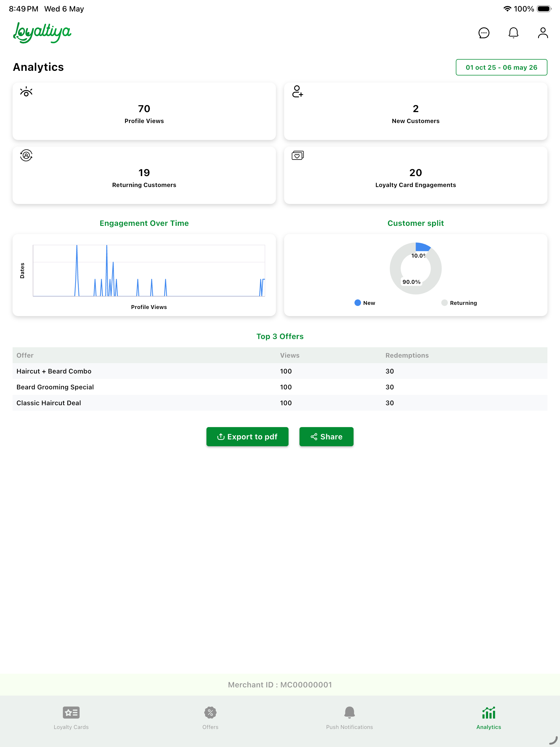560x747 pixels.
Task: Click the 90.0% label in donut chart
Action: (412, 282)
